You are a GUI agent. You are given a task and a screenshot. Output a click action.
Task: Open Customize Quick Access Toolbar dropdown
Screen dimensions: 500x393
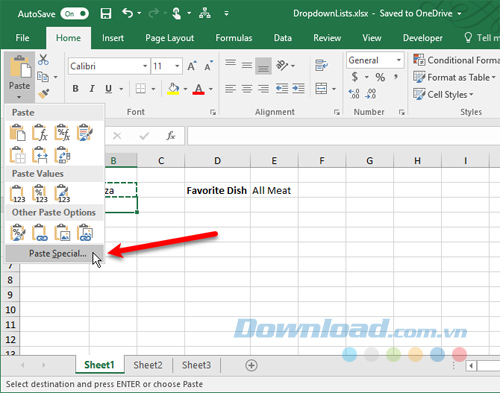226,14
